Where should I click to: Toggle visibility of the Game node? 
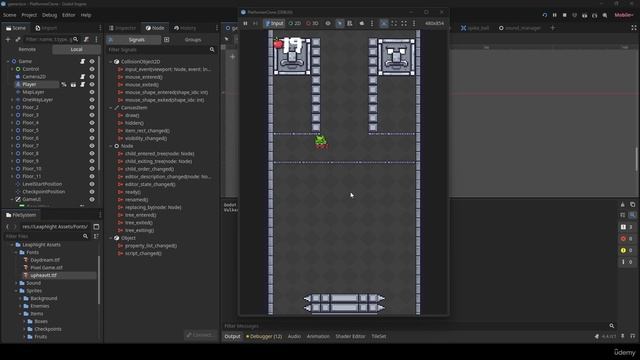pos(92,61)
